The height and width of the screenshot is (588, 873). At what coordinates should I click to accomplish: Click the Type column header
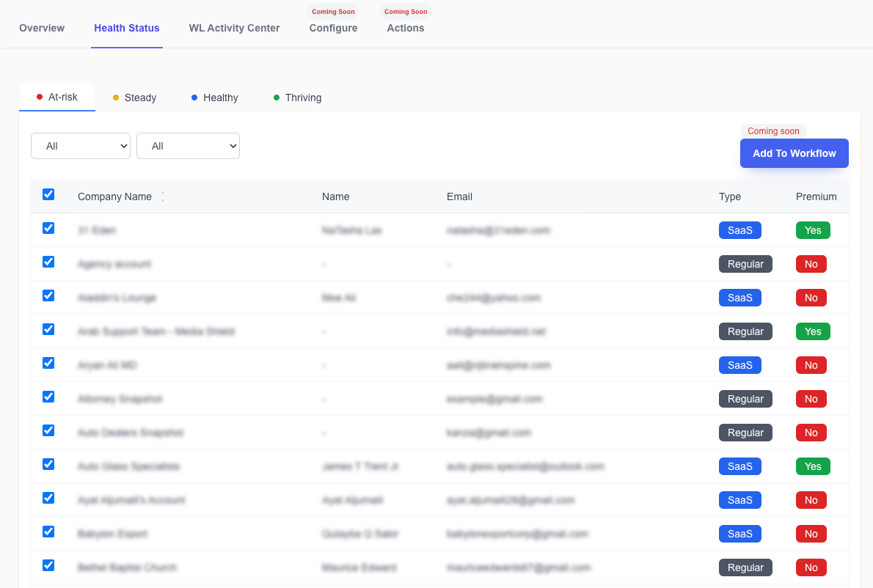click(730, 196)
